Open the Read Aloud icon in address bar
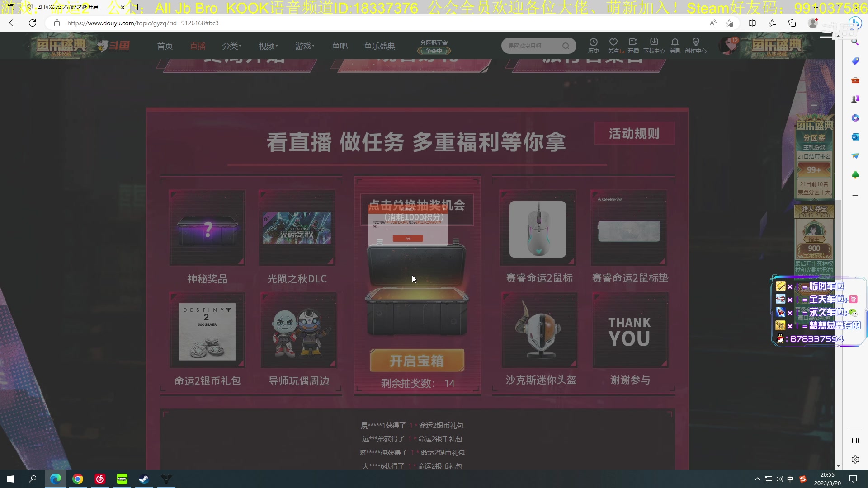 tap(713, 23)
